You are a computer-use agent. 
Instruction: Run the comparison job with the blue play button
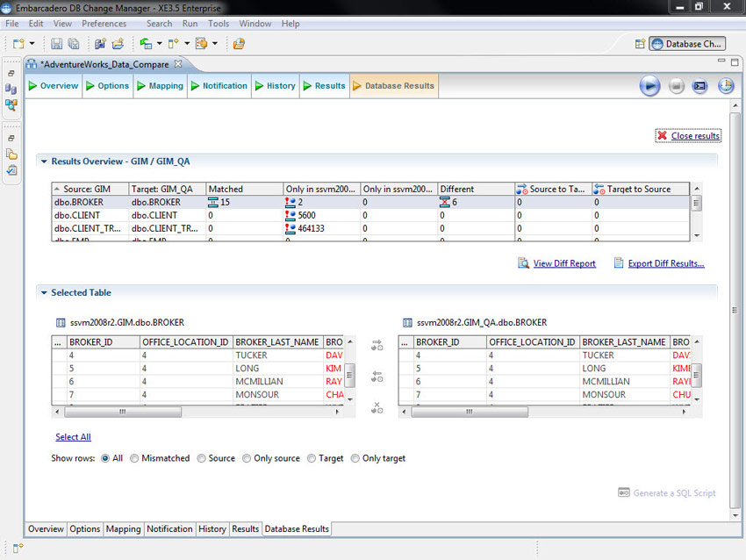[649, 86]
